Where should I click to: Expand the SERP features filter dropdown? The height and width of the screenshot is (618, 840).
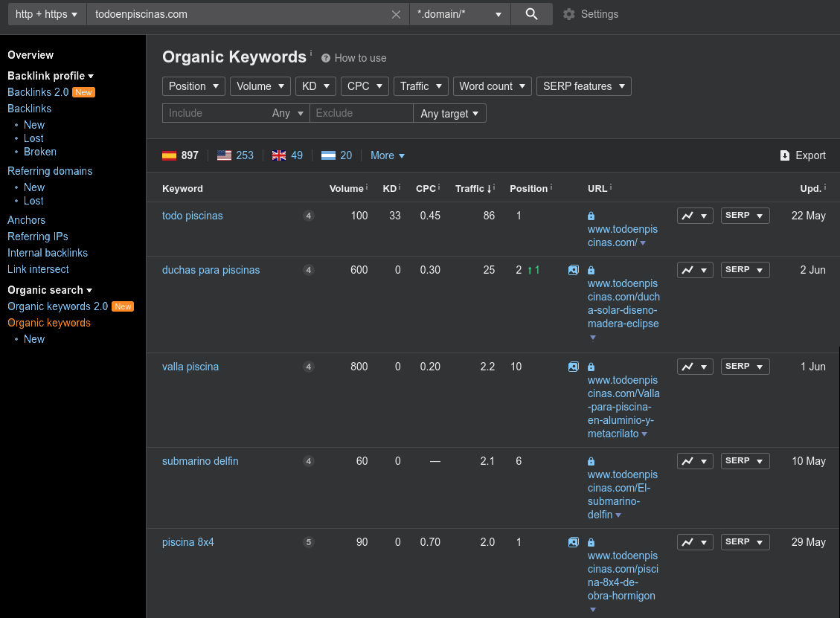coord(583,86)
